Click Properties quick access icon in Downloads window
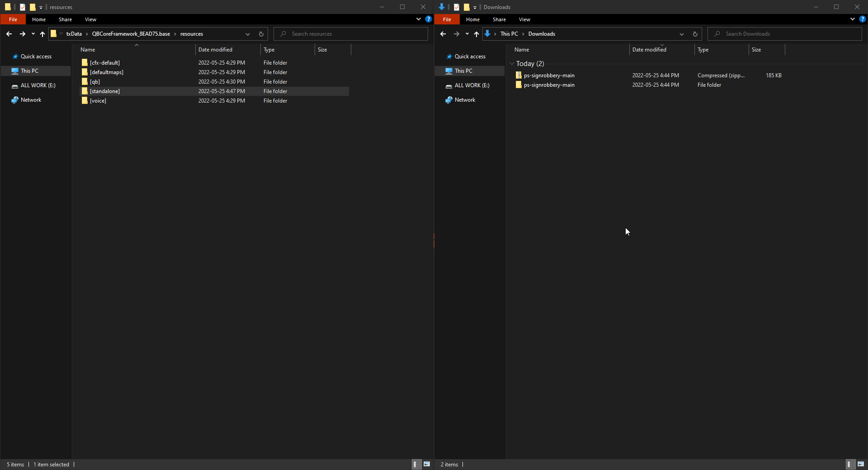This screenshot has width=868, height=470. click(x=457, y=7)
